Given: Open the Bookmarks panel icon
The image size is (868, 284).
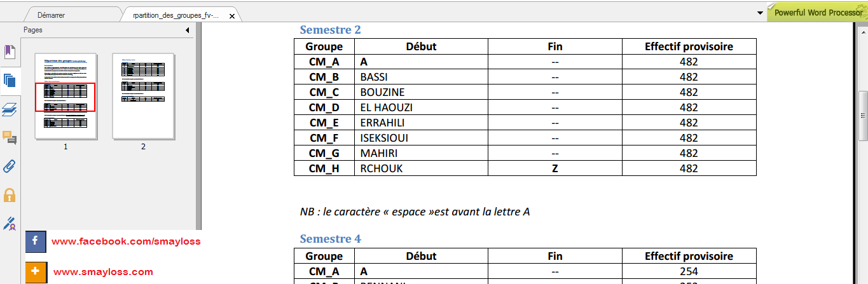Looking at the screenshot, I should click(10, 51).
